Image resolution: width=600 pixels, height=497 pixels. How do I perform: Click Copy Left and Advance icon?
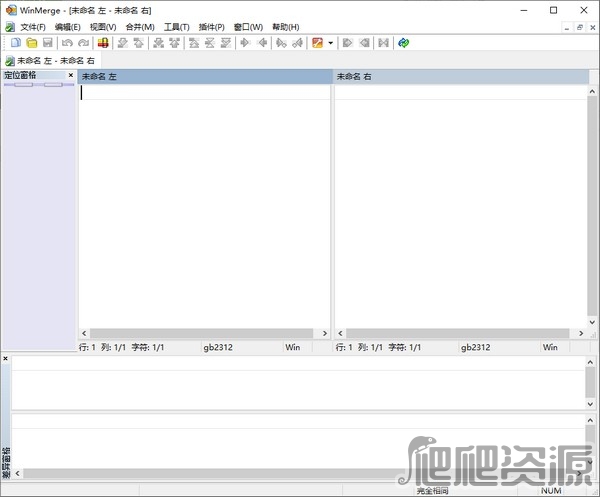pos(298,43)
